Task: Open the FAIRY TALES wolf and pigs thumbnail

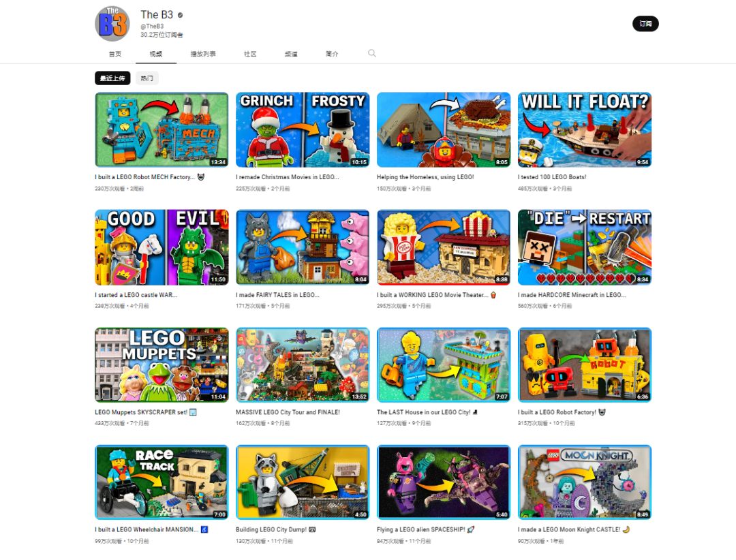Action: pos(303,247)
